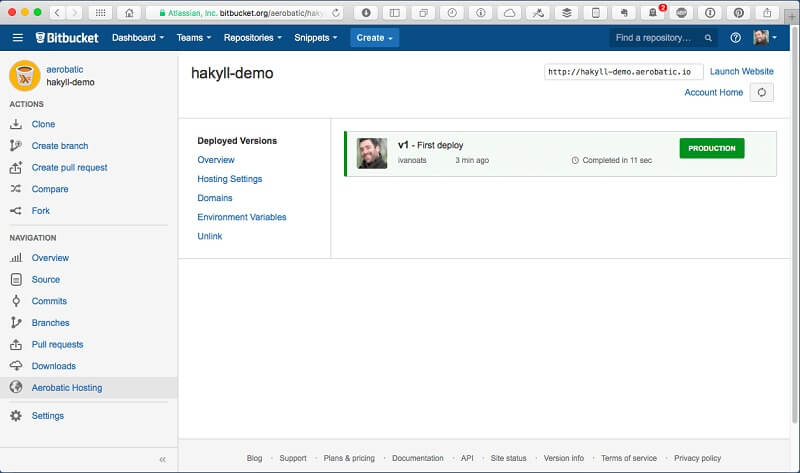This screenshot has width=800, height=473.
Task: Click the browser new tab plus button
Action: coord(792,16)
